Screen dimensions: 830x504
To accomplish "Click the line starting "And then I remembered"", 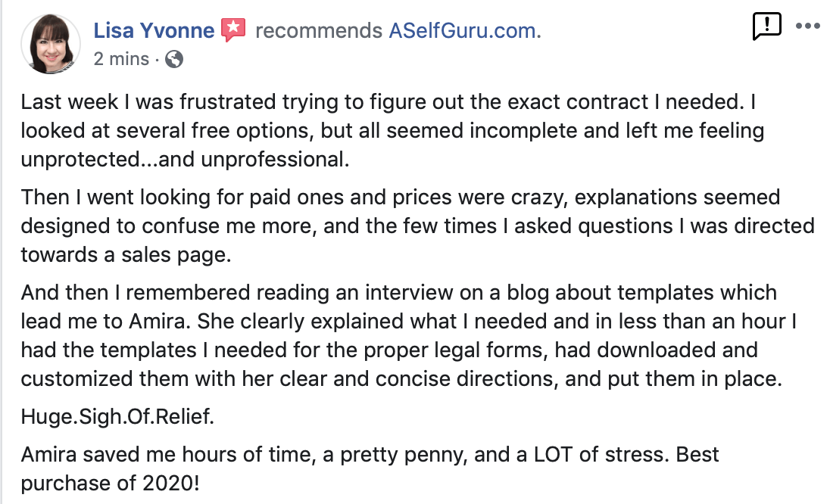I will pos(398,293).
